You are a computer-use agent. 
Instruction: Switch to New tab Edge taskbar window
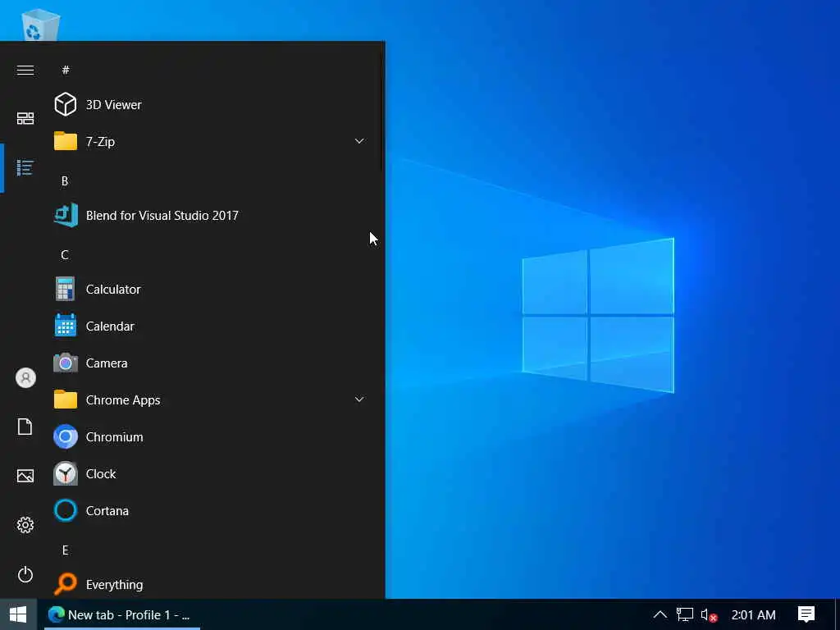click(x=121, y=614)
